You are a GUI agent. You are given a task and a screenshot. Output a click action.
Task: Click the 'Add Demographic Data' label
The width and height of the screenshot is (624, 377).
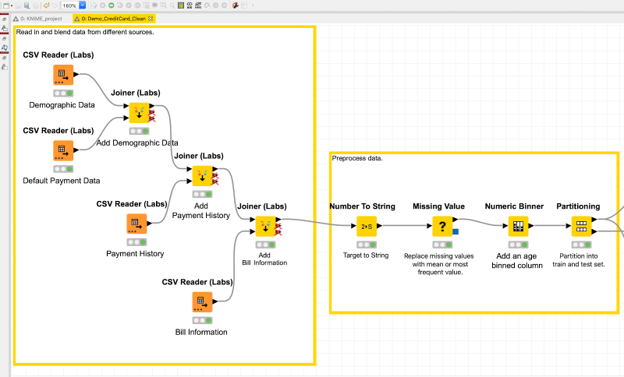pyautogui.click(x=137, y=143)
